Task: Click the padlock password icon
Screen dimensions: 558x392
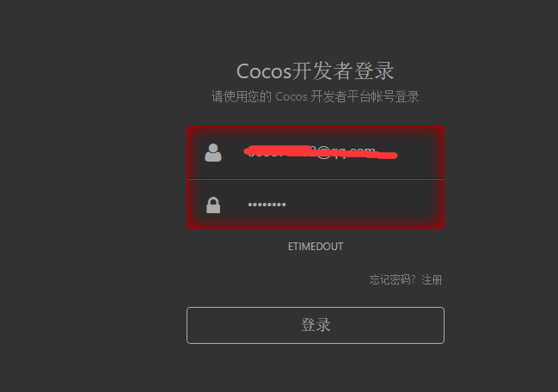Action: pos(213,205)
